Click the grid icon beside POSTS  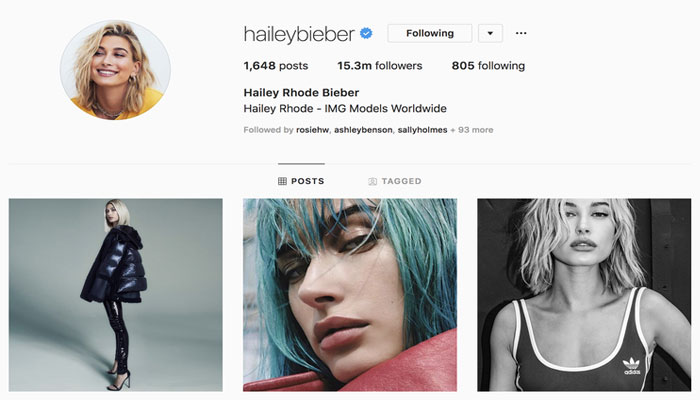282,181
